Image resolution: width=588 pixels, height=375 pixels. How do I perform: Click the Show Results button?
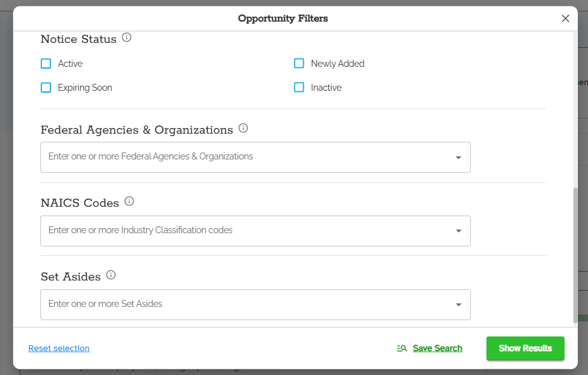coord(526,349)
